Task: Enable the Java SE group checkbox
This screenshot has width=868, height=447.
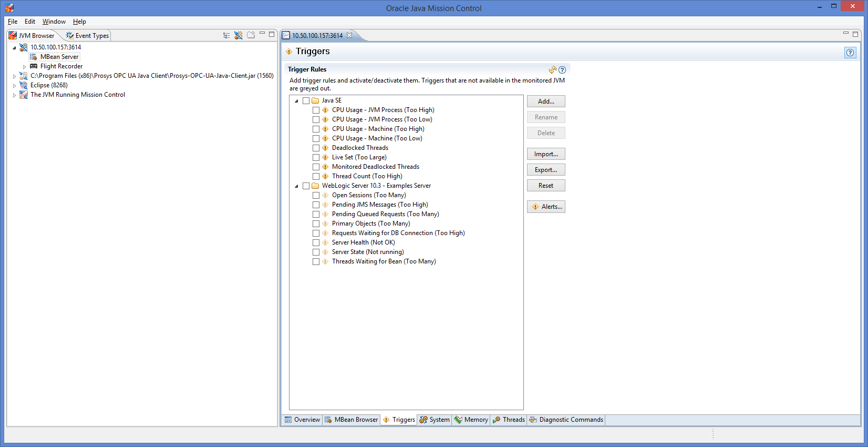Action: [x=306, y=100]
